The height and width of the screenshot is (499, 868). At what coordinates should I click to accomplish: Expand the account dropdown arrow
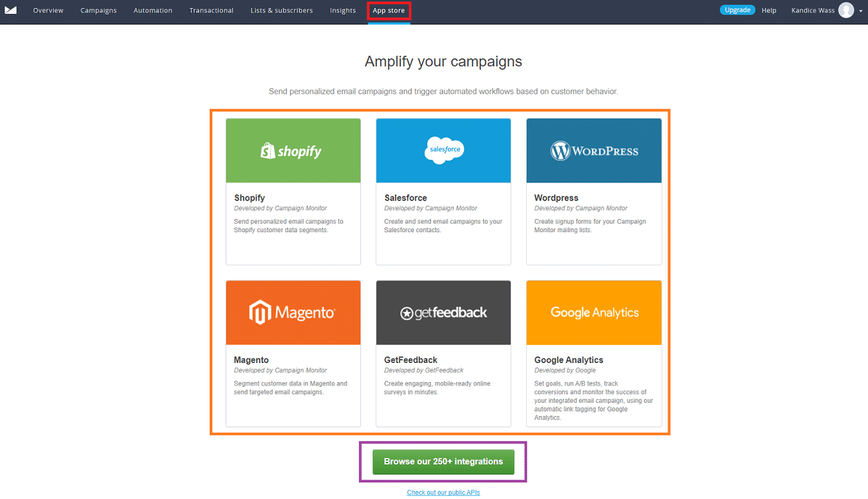tap(860, 11)
